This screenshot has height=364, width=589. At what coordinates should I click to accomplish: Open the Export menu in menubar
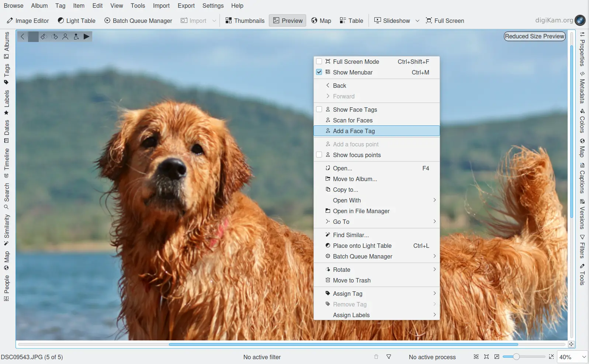tap(186, 6)
